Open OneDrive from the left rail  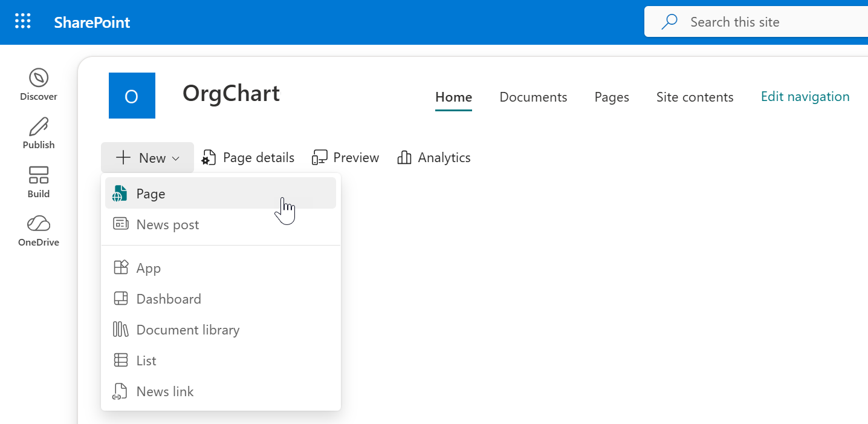(x=39, y=230)
